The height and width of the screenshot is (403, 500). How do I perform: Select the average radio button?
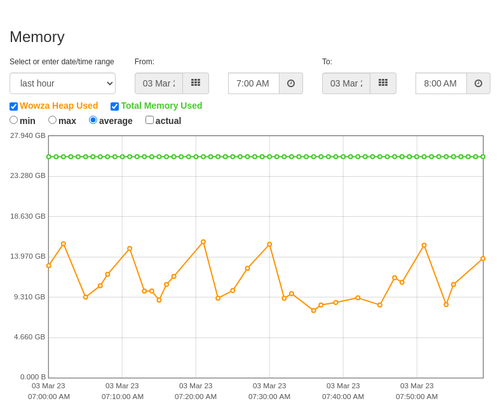[93, 120]
